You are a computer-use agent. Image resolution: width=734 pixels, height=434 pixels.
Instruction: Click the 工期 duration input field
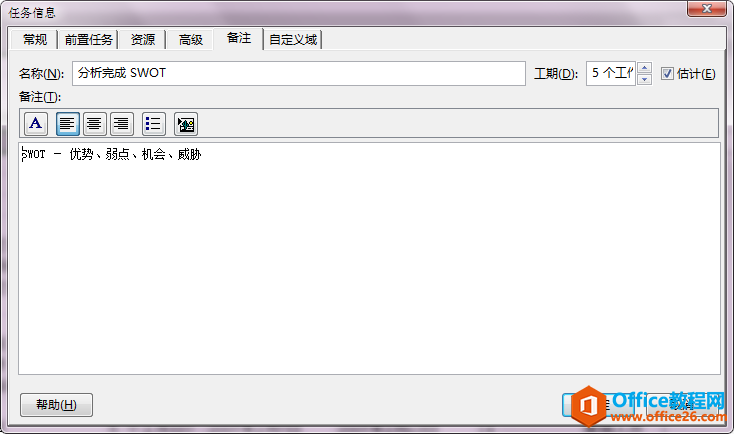611,74
